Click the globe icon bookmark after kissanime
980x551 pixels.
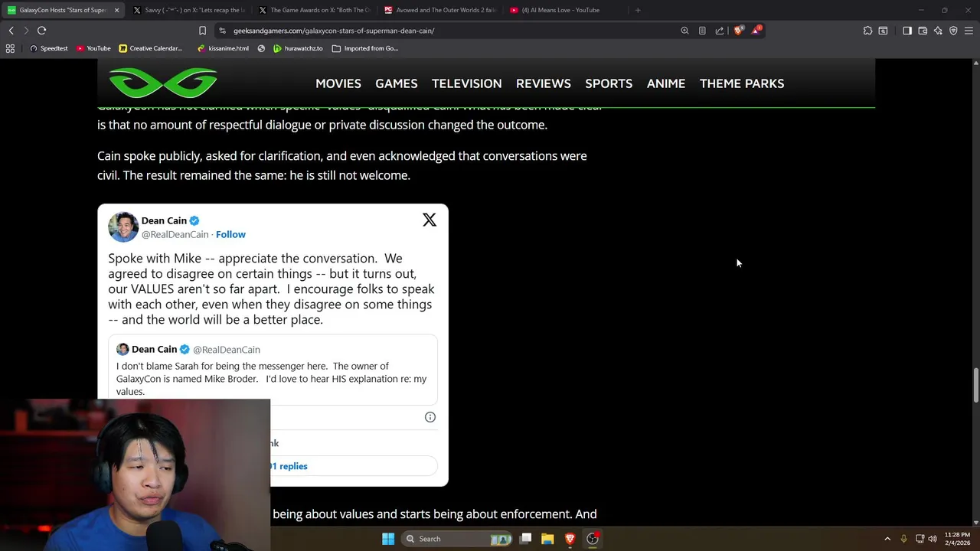pos(262,48)
